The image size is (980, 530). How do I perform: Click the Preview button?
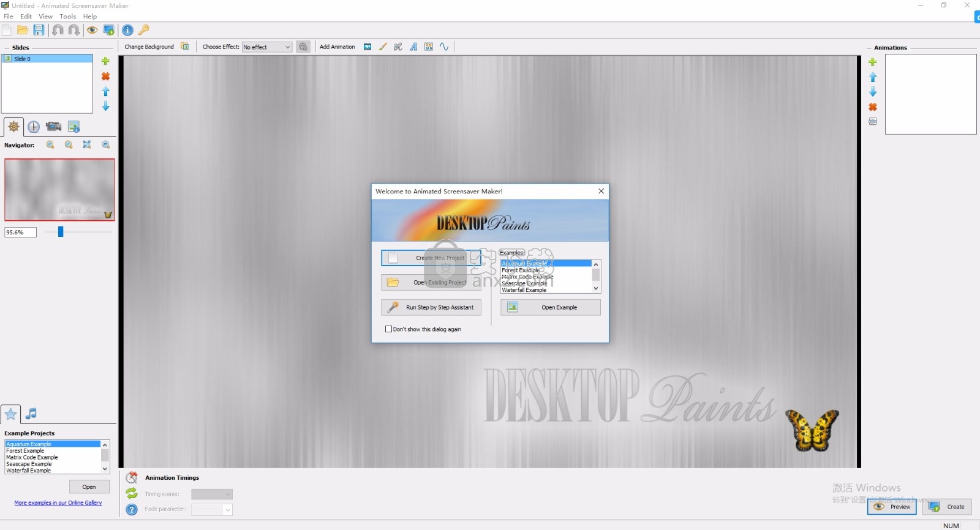(892, 507)
